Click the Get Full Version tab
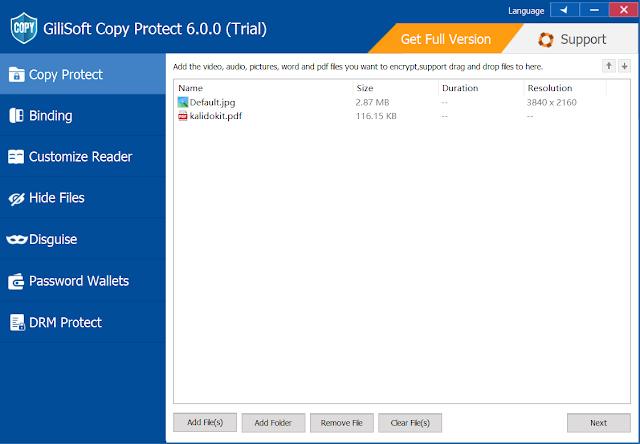Viewport: 640px width, 444px height. click(445, 39)
